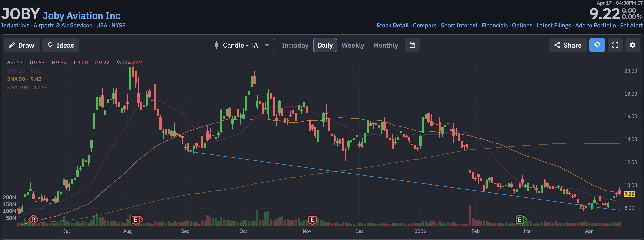Click the JOBY ticker symbol
644x240 pixels.
click(20, 14)
